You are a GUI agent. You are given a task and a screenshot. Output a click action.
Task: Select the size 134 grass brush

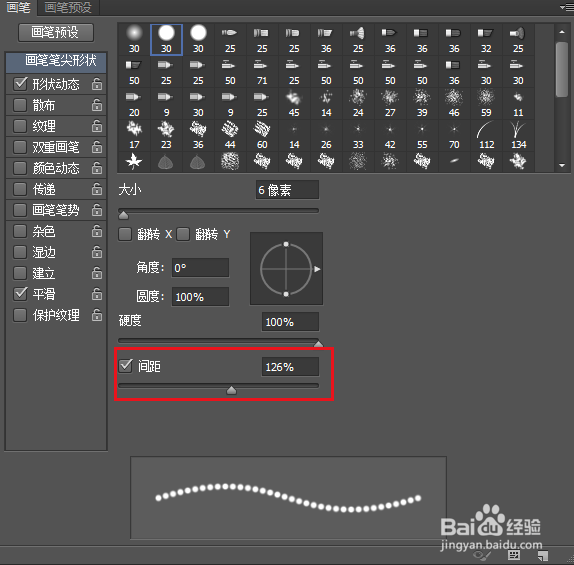pos(518,136)
